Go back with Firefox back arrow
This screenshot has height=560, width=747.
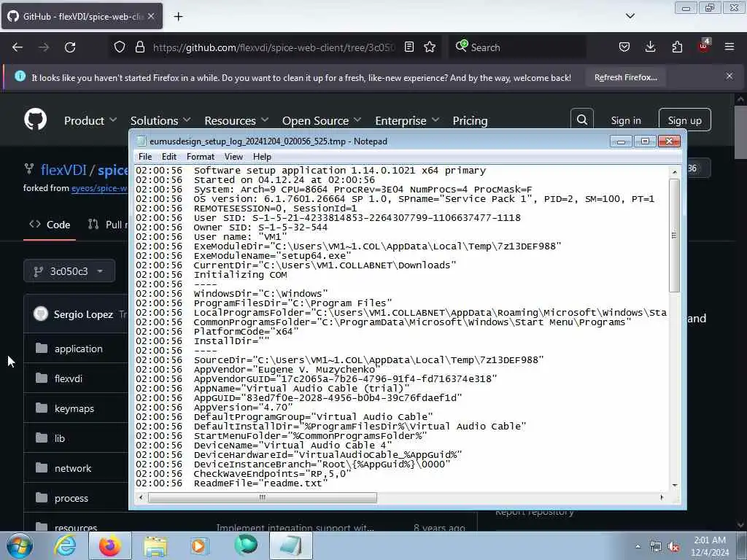[18, 47]
